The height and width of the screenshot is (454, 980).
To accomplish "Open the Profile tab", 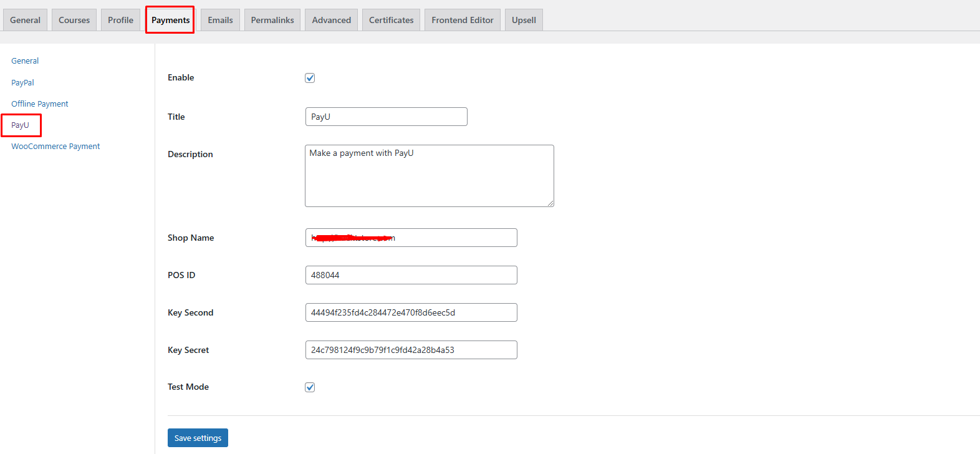I will click(120, 20).
